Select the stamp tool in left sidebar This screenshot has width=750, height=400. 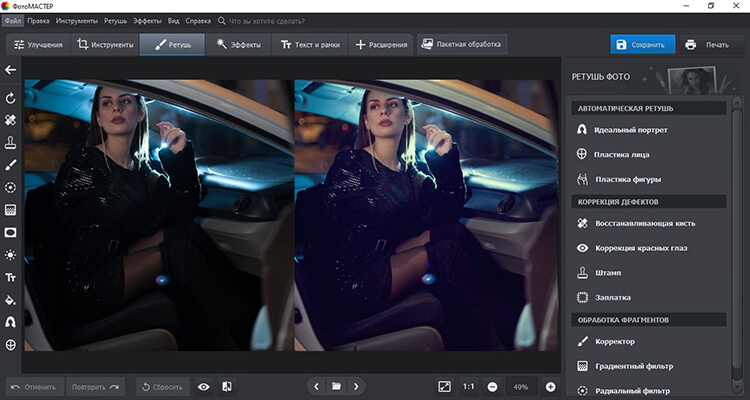tap(11, 142)
